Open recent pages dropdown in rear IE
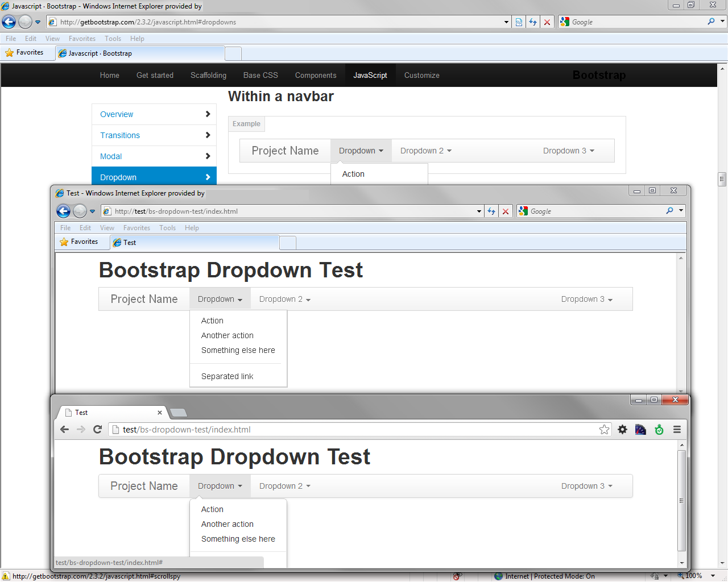 [x=38, y=22]
